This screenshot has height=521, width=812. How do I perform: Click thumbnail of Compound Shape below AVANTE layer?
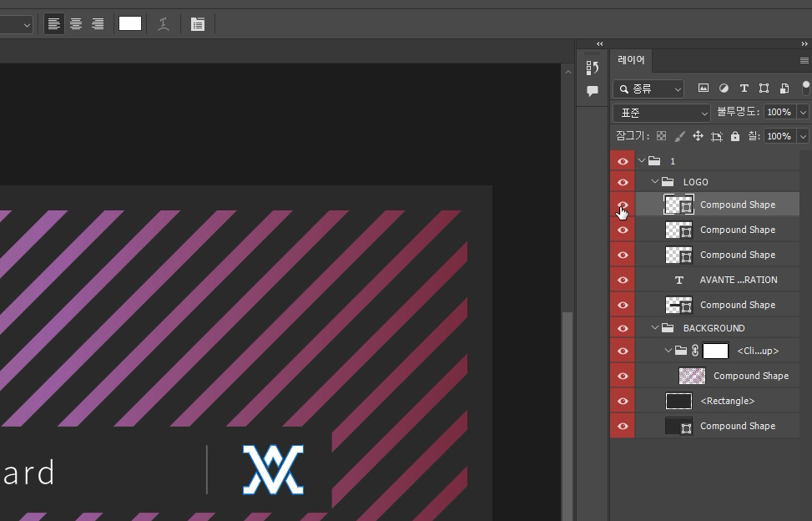point(679,305)
